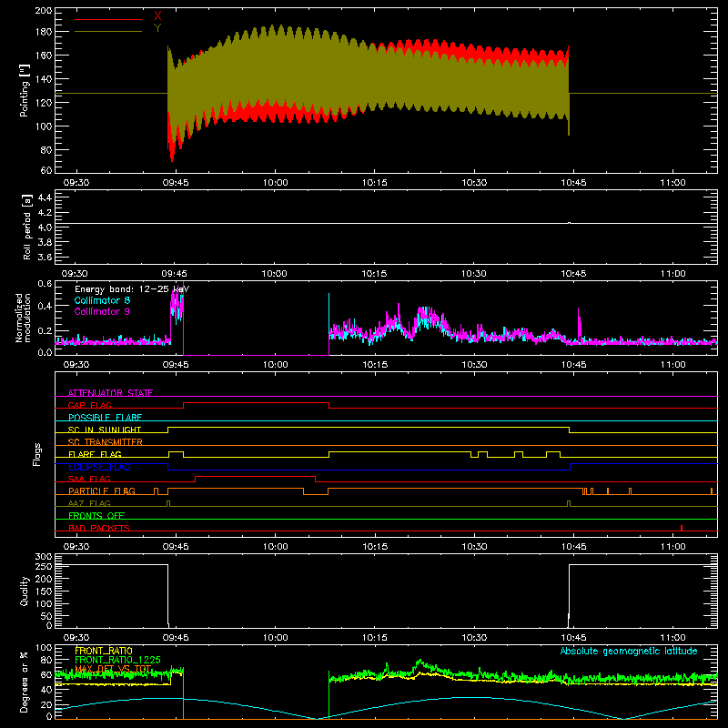Image resolution: width=728 pixels, height=728 pixels.
Task: Click the Collimator 8 legend entry
Action: [102, 300]
